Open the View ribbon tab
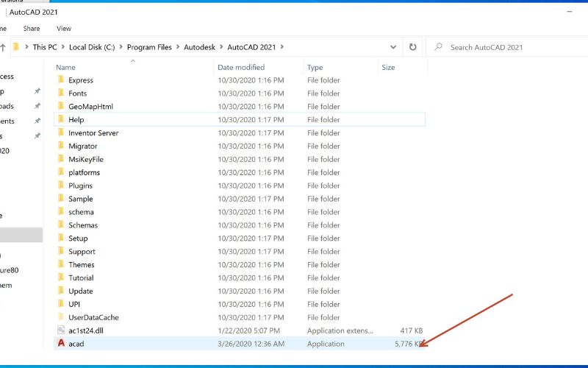Screen dimensions: 588x368 64,29
